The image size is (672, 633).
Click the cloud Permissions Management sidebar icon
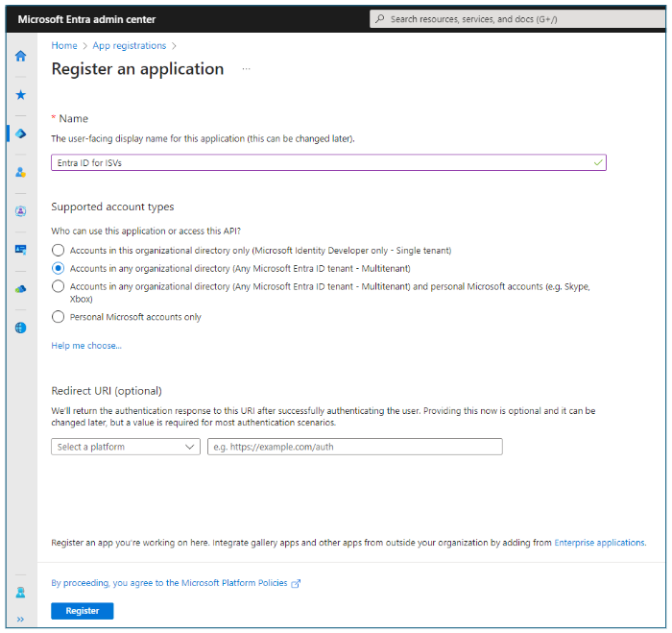click(x=20, y=288)
